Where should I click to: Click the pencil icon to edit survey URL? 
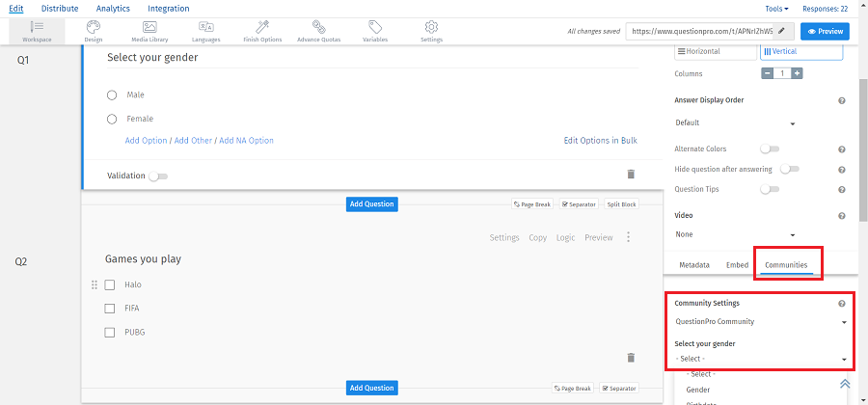(x=781, y=32)
